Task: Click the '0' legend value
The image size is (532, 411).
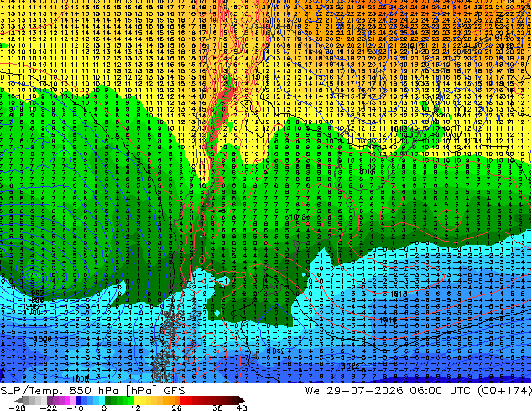Action: (x=104, y=408)
